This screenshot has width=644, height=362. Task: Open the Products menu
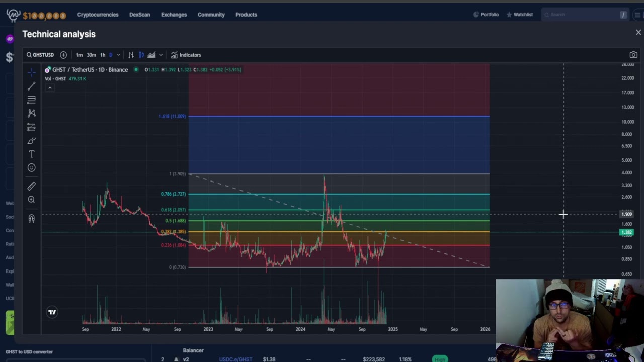pos(246,15)
